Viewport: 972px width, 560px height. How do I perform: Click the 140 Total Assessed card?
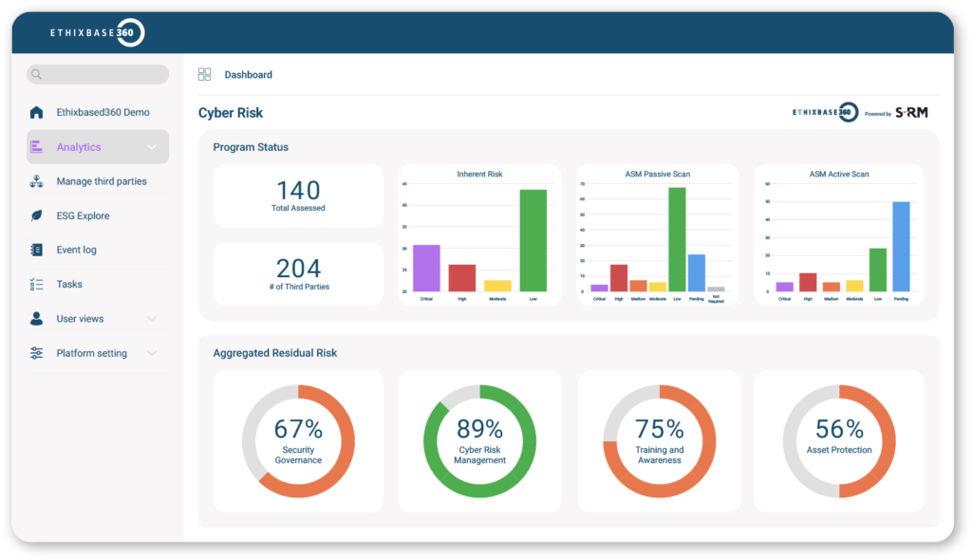[298, 196]
